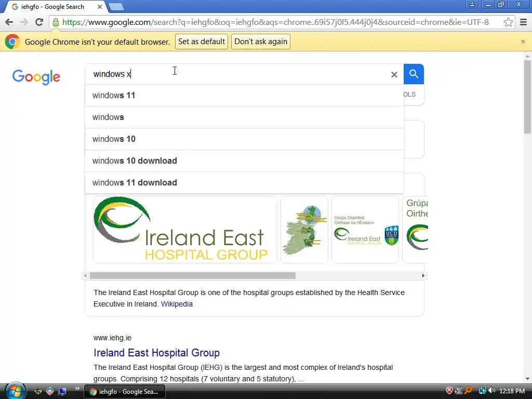
Task: Click the blue magnifier search button
Action: [x=414, y=74]
